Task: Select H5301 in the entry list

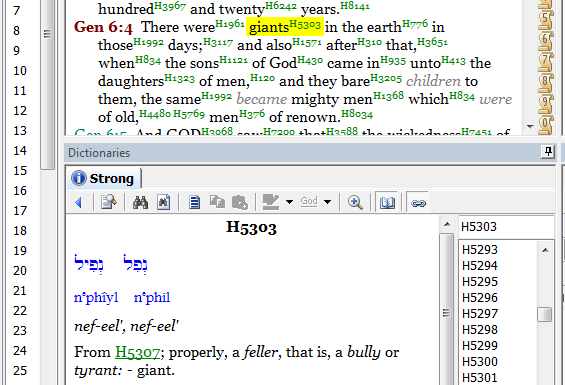Action: (480, 377)
